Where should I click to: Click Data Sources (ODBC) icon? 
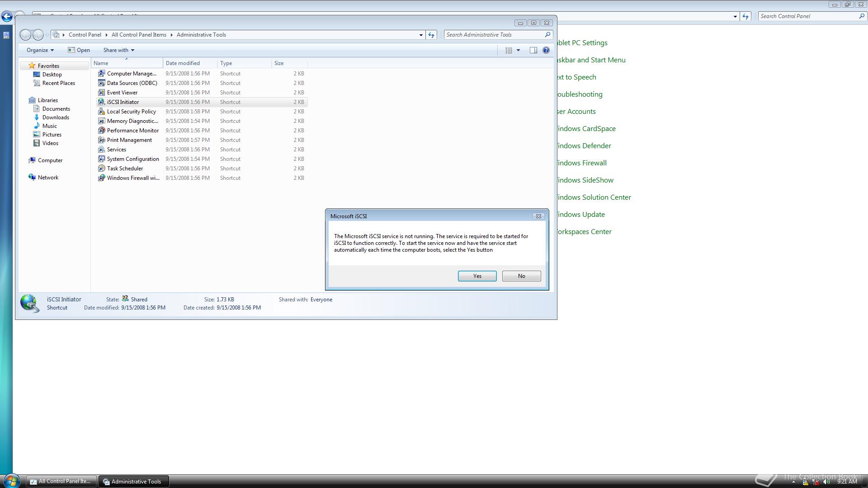click(102, 83)
